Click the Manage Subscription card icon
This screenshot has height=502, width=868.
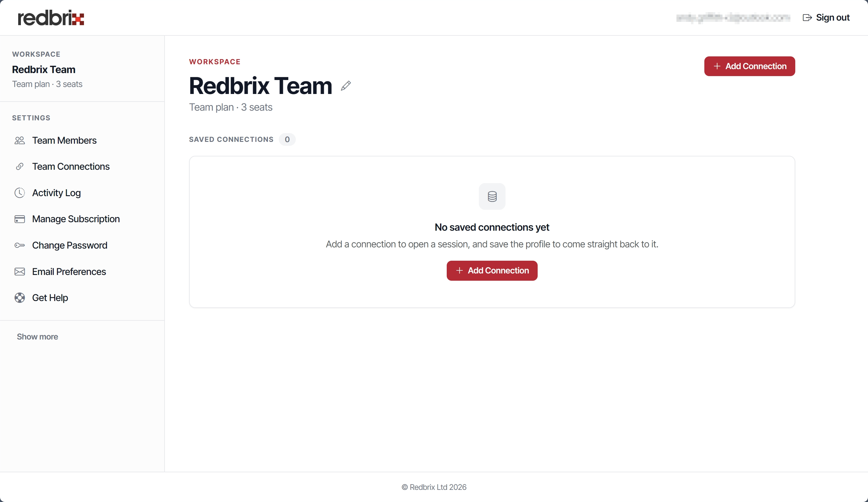[x=20, y=219]
